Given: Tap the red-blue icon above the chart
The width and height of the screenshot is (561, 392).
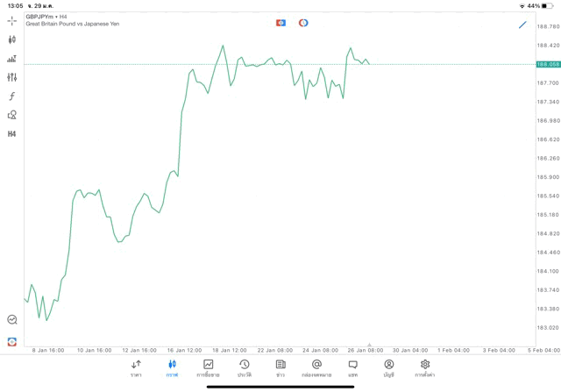Looking at the screenshot, I should [x=280, y=23].
